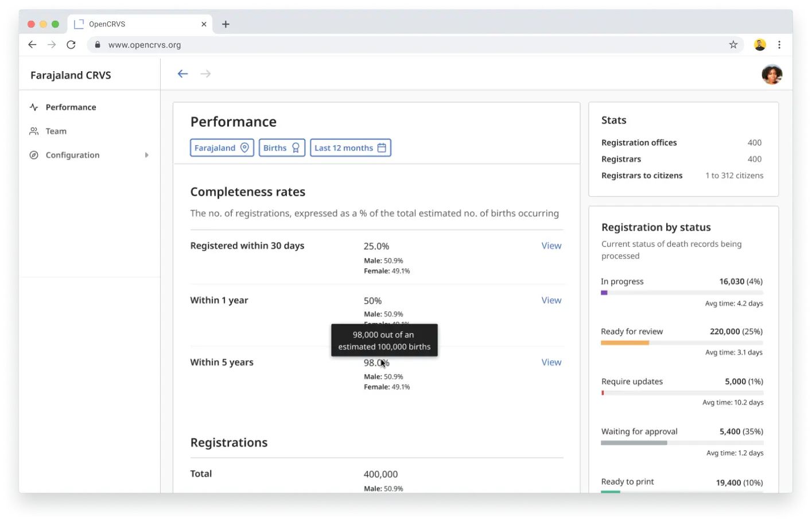
Task: Bookmark this page with the star icon
Action: [733, 45]
